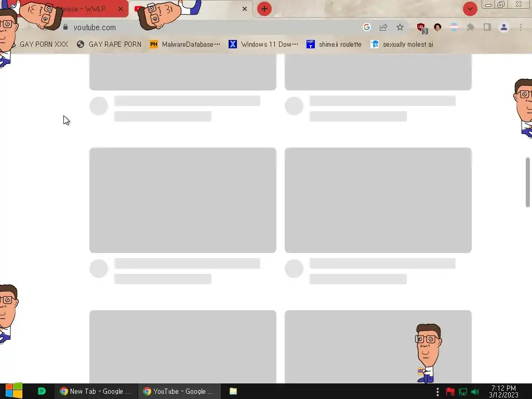Open the MalwareDatabase bookmark
532x399 pixels.
tap(185, 45)
